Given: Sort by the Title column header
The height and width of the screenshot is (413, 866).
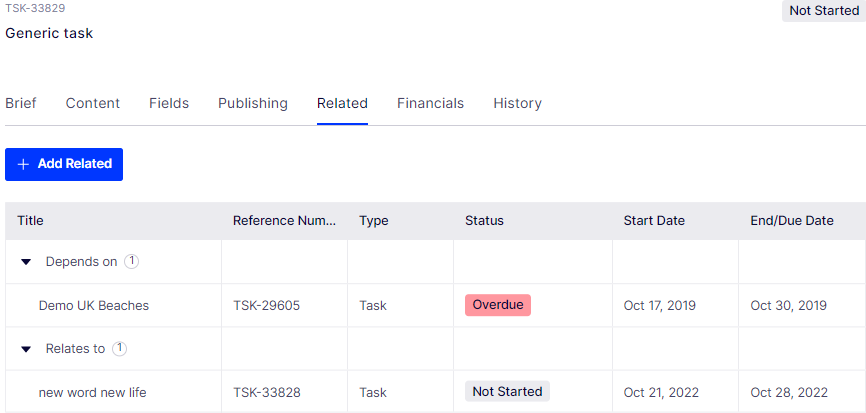Looking at the screenshot, I should tap(30, 221).
